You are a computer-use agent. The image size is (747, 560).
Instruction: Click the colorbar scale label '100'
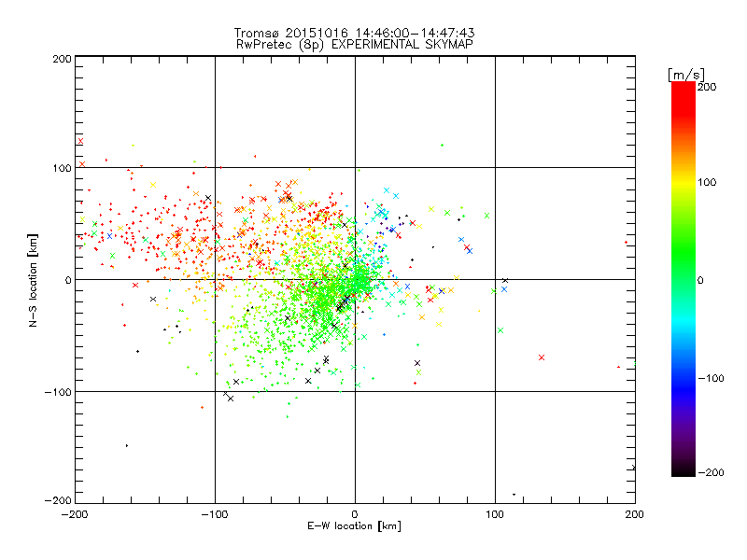tap(707, 182)
